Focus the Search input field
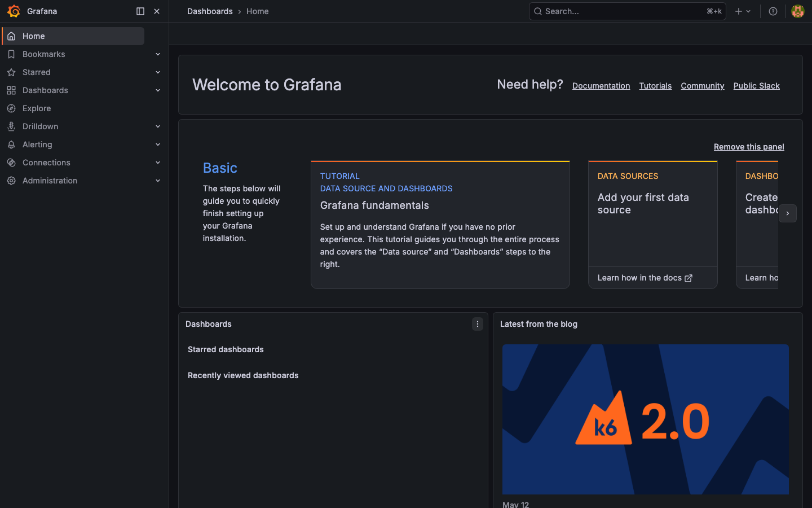The width and height of the screenshot is (812, 508). click(x=627, y=11)
